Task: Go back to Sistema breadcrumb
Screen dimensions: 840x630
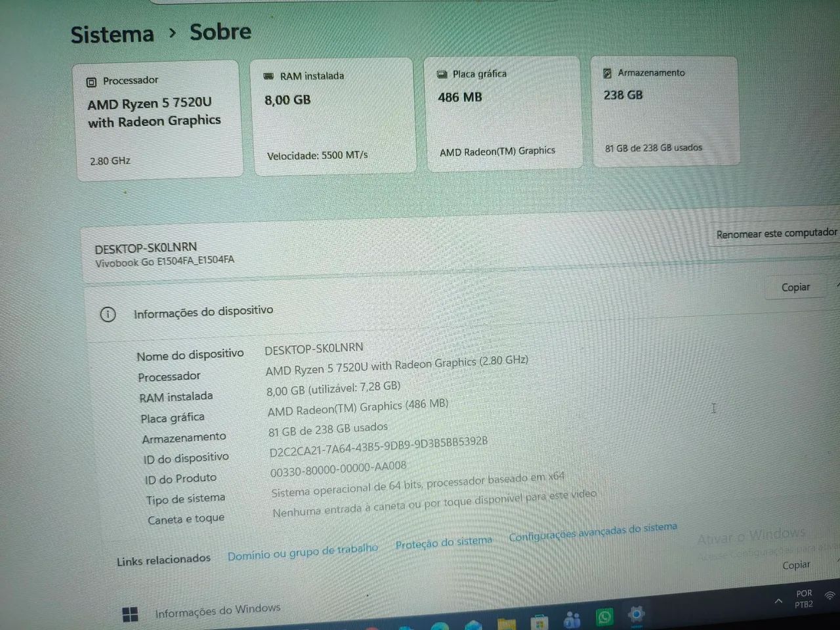Action: (112, 34)
